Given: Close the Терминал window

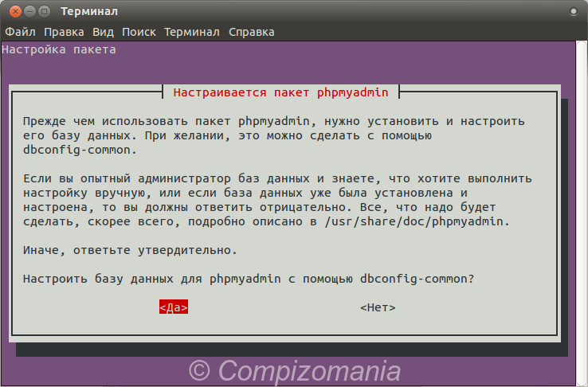Looking at the screenshot, I should tap(15, 12).
